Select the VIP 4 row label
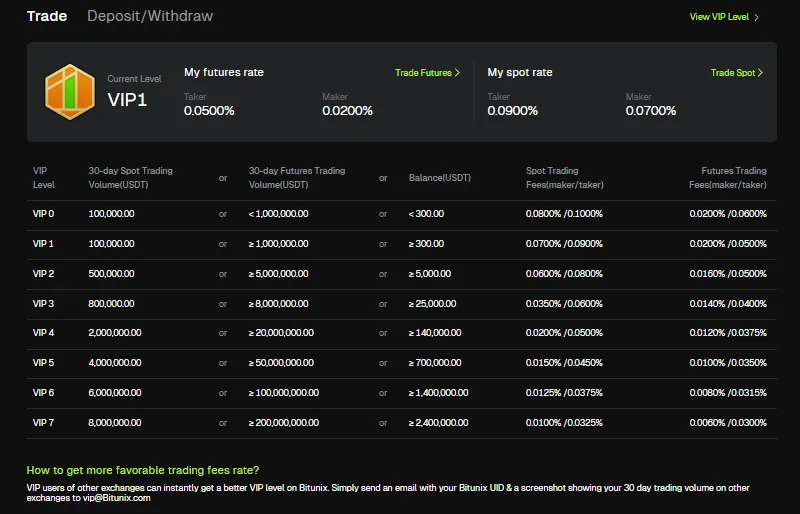The width and height of the screenshot is (800, 514). pos(43,333)
